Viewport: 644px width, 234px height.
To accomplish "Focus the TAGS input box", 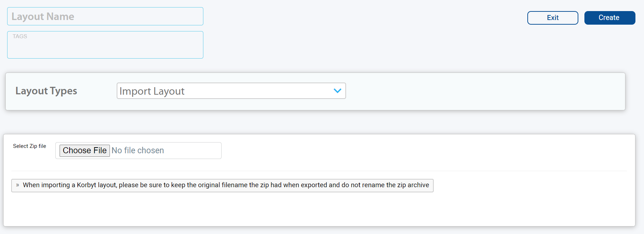I will click(105, 45).
